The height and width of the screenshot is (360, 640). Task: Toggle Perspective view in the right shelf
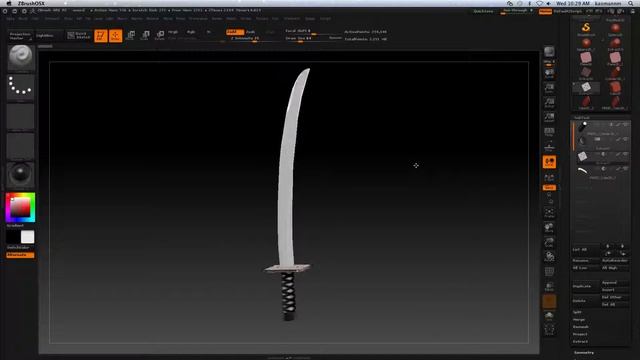tap(549, 132)
